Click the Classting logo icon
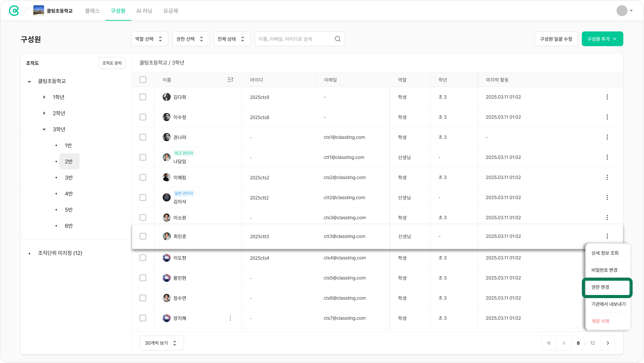Screen dimensions: 644x363 [14, 11]
